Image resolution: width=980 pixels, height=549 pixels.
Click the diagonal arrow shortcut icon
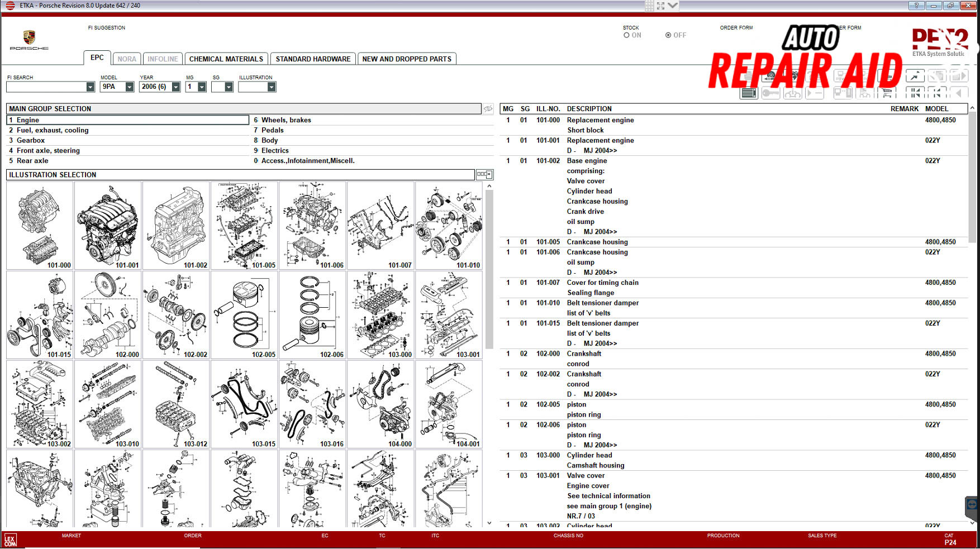915,76
